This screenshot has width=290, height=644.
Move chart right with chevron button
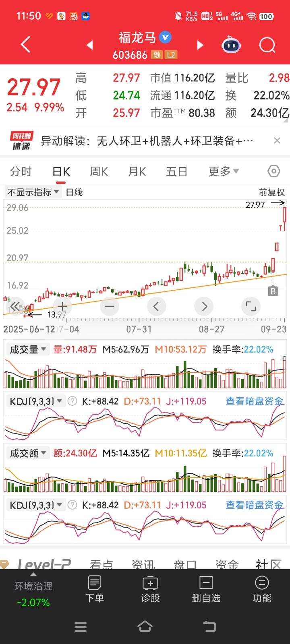pos(204,307)
